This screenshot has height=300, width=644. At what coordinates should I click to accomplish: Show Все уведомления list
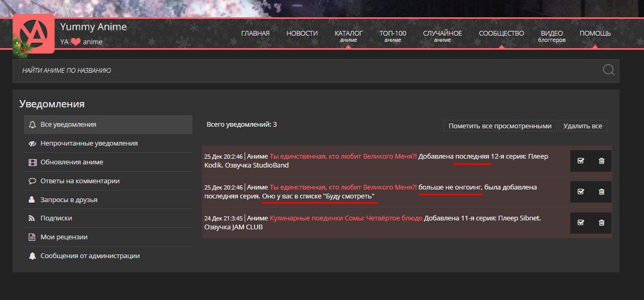(108, 125)
